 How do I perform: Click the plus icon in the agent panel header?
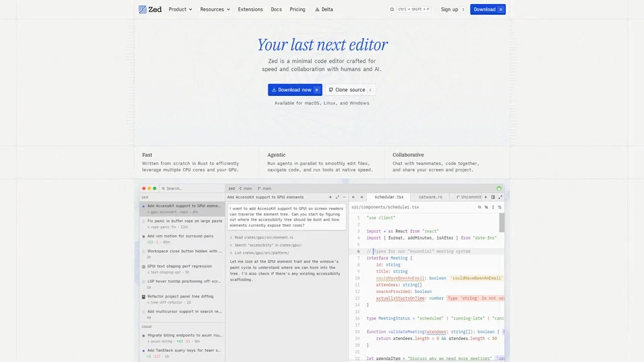[x=330, y=197]
